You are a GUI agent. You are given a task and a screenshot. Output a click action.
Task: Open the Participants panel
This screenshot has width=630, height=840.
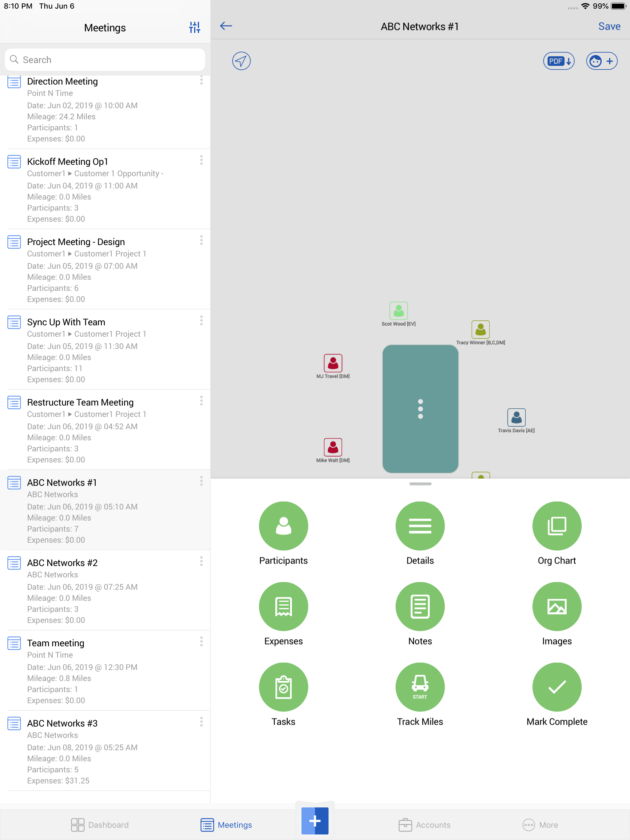tap(283, 526)
